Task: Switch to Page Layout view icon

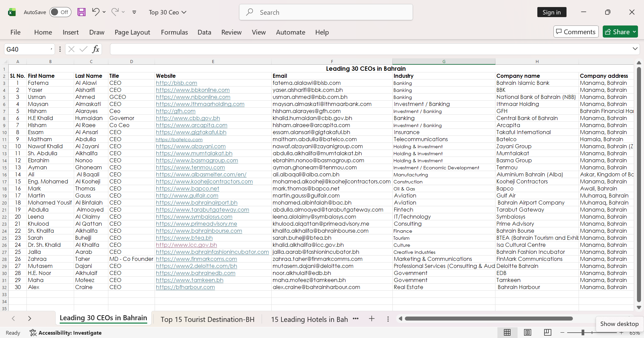Action: (528, 332)
